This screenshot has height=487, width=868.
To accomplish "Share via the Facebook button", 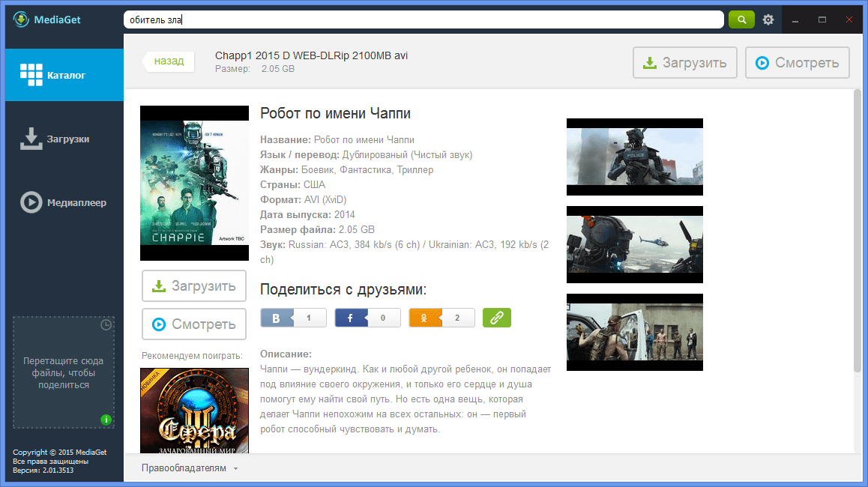I will tap(350, 318).
